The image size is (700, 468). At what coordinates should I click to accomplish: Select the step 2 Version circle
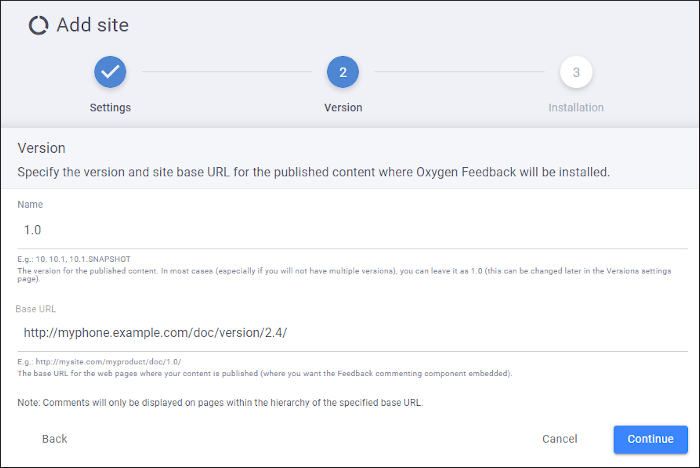click(x=343, y=72)
